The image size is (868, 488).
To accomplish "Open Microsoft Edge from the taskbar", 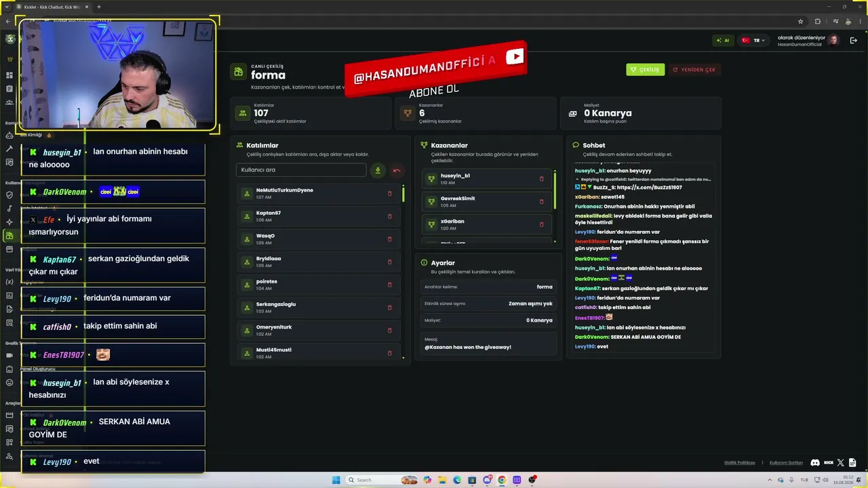I will (x=457, y=480).
